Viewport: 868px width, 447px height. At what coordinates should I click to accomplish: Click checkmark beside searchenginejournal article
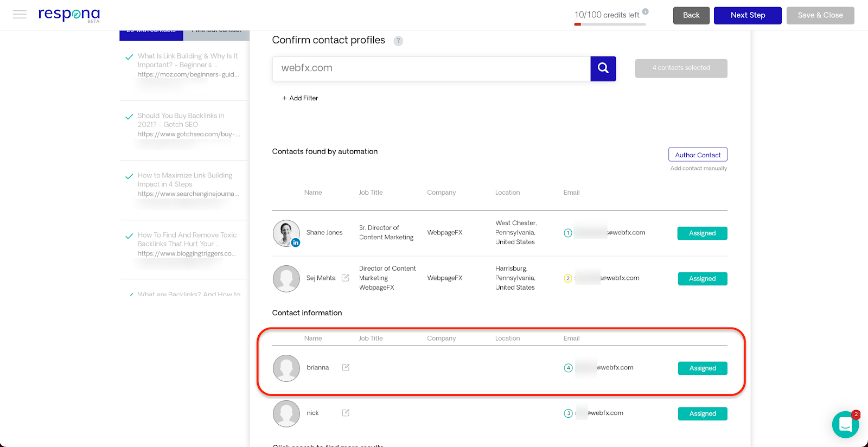pyautogui.click(x=129, y=176)
